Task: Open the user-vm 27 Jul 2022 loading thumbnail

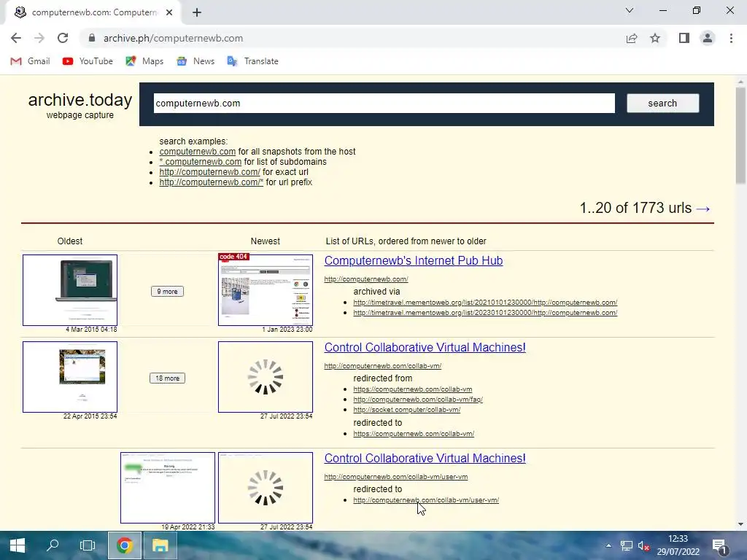Action: [266, 488]
